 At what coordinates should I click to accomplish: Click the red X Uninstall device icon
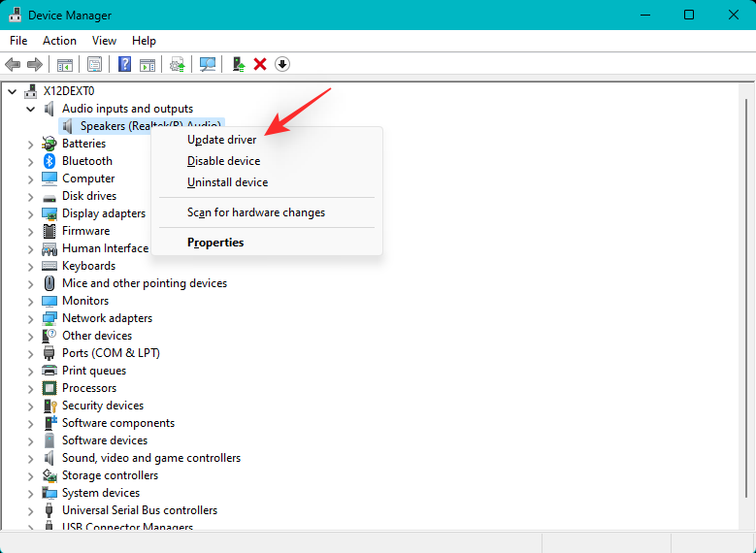coord(260,64)
